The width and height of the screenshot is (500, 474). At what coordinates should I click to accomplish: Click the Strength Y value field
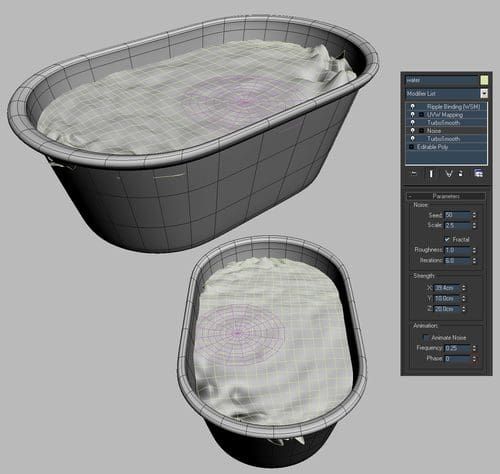tap(447, 298)
